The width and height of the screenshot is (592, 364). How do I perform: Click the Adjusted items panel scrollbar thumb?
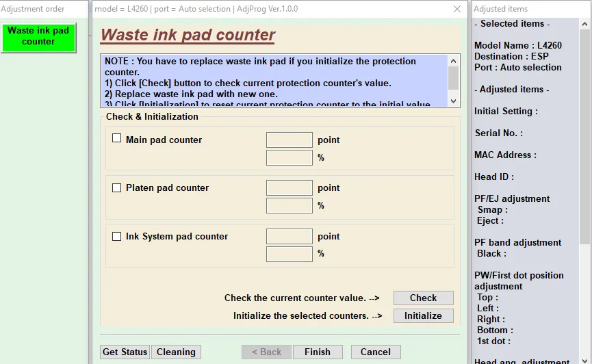click(x=584, y=137)
